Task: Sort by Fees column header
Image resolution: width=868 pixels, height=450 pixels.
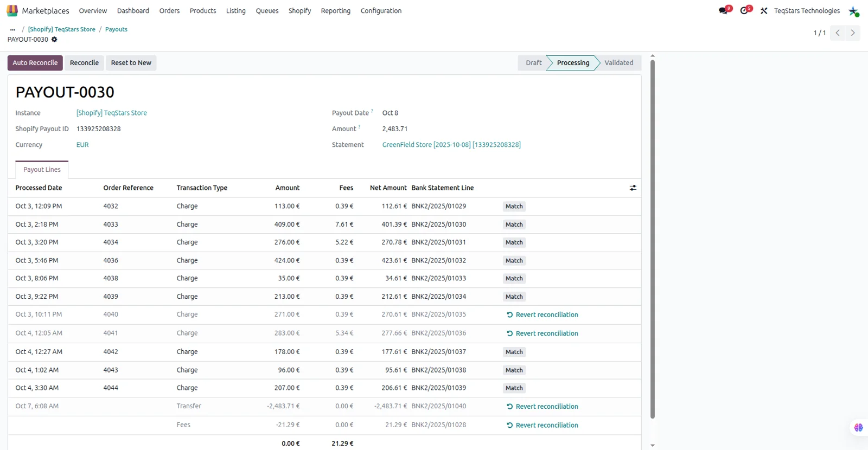Action: coord(346,188)
